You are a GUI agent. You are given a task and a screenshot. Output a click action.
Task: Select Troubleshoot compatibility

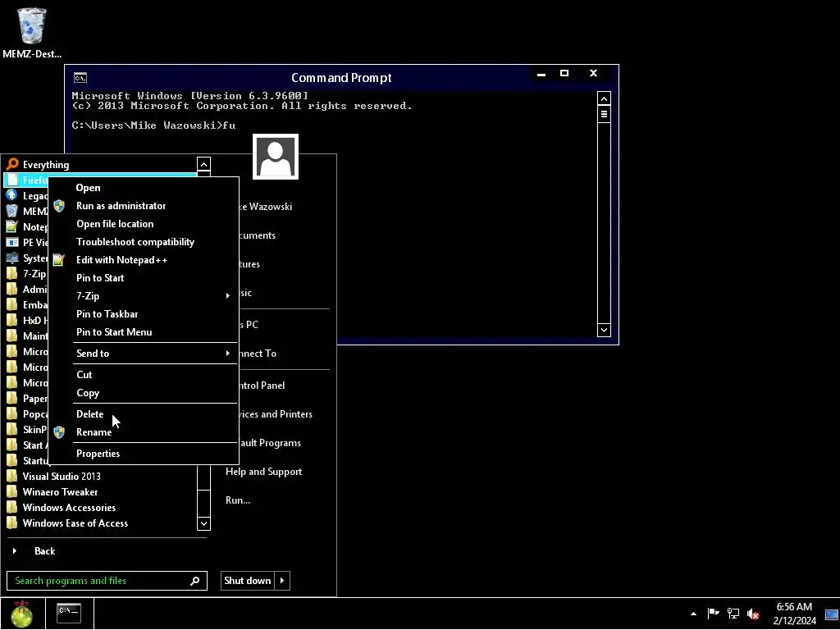click(x=144, y=242)
